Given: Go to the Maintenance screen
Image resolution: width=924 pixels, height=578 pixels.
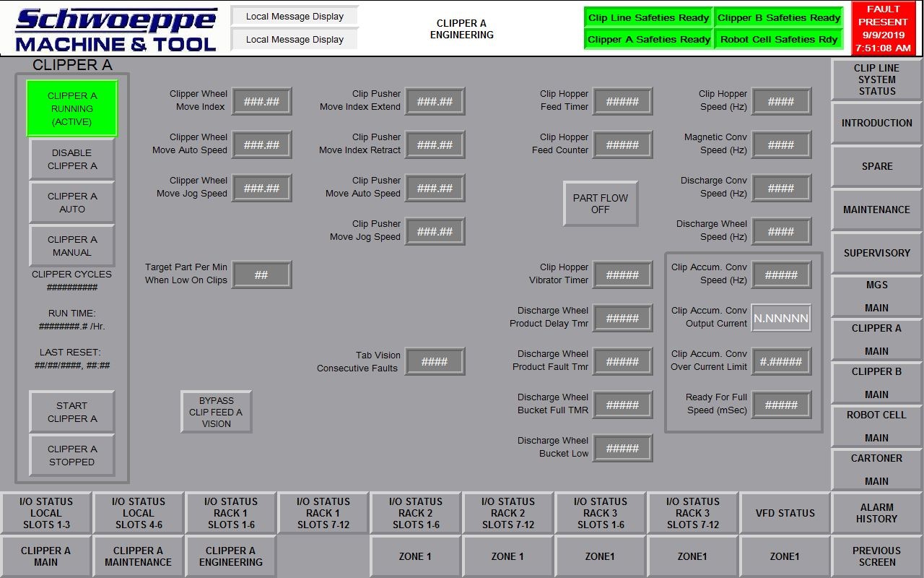Looking at the screenshot, I should (877, 210).
